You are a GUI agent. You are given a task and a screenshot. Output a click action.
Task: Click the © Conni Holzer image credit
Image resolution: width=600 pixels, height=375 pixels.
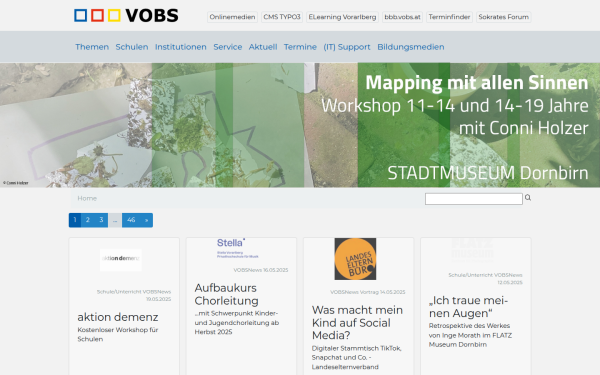pyautogui.click(x=16, y=183)
